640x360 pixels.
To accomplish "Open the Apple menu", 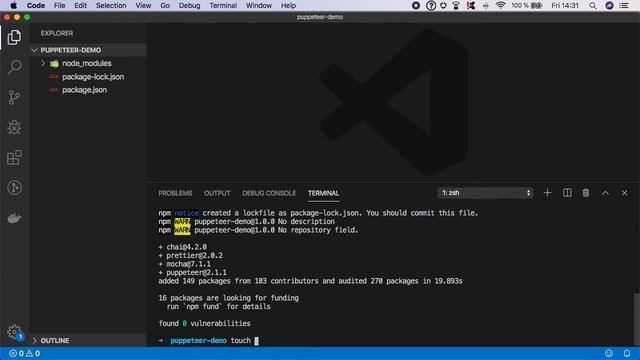I will (x=13, y=5).
